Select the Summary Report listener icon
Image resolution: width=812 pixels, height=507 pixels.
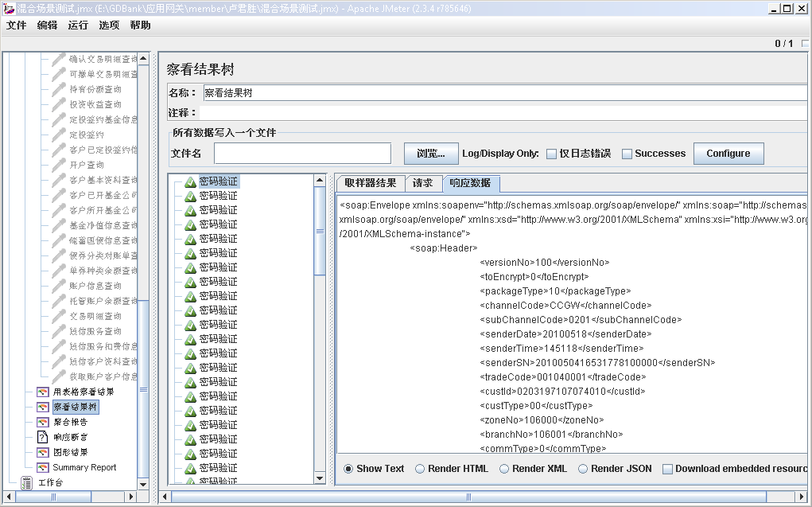click(x=43, y=467)
